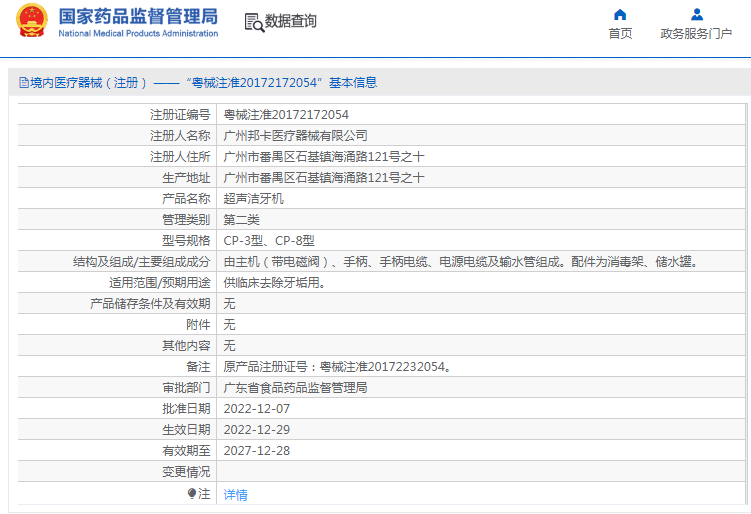
Task: Click 广东省食品药品监督管理局 value
Action: pos(296,388)
